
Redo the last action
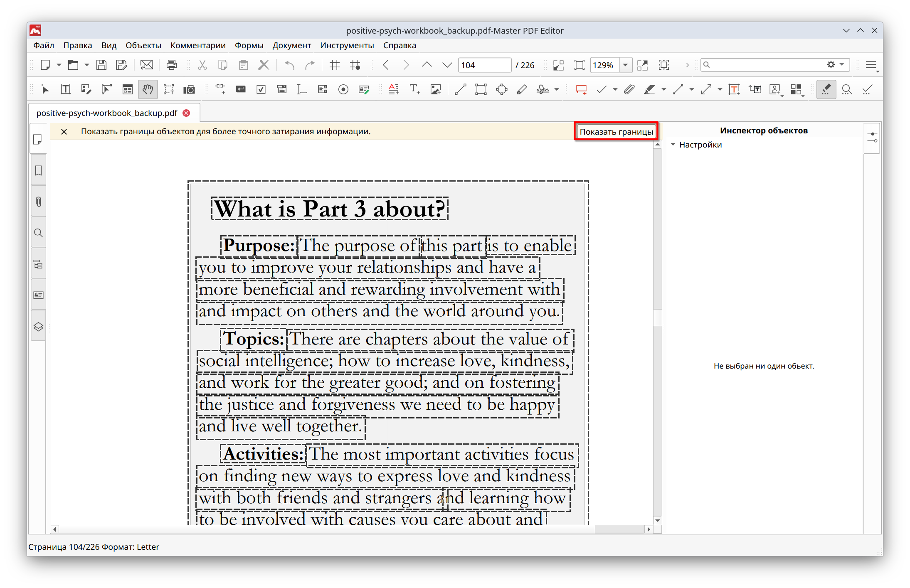(310, 65)
